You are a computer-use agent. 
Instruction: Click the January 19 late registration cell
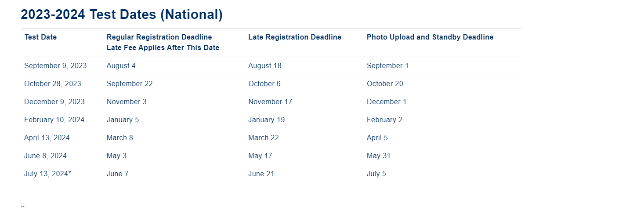pyautogui.click(x=267, y=120)
